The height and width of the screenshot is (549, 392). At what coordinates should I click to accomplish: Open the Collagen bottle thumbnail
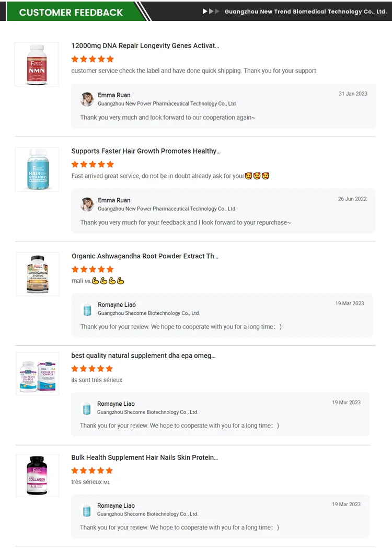click(37, 475)
